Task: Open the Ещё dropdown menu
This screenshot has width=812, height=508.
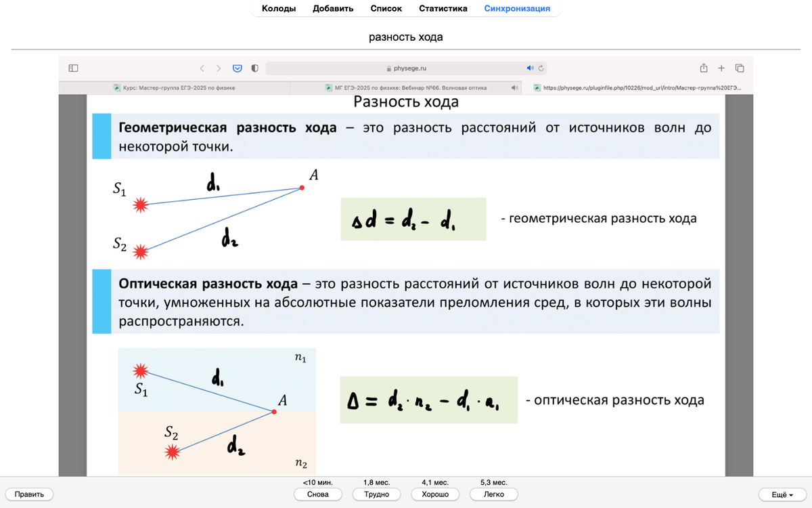Action: (783, 494)
